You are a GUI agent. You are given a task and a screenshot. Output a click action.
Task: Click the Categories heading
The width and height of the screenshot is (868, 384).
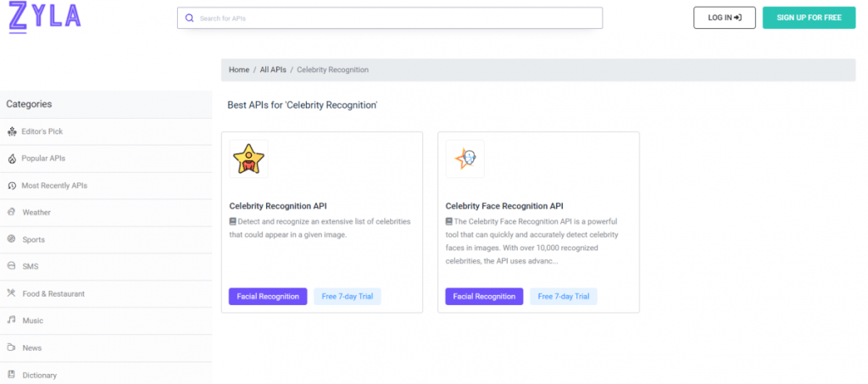(29, 104)
